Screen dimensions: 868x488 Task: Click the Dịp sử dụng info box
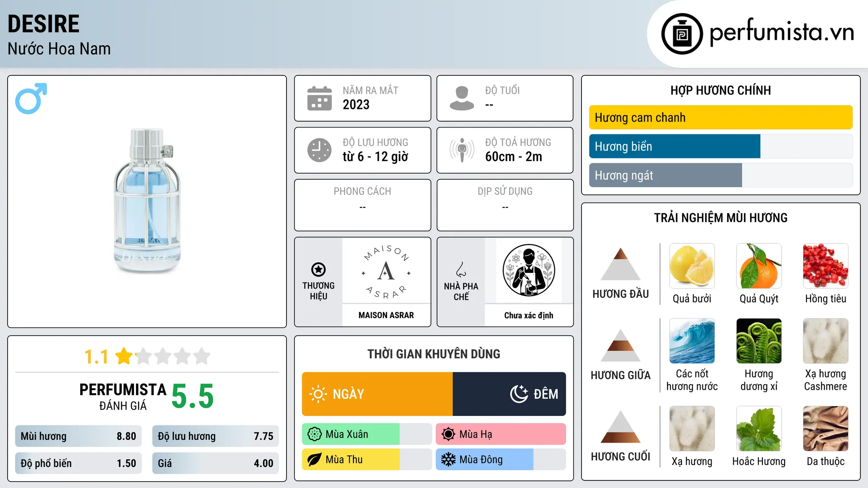pos(505,205)
